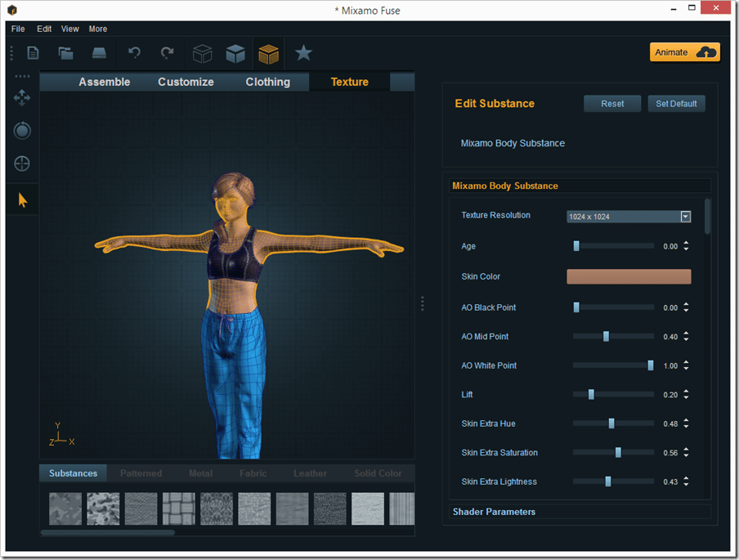Click the Skin Extra Lightness stepper arrows

pos(686,482)
